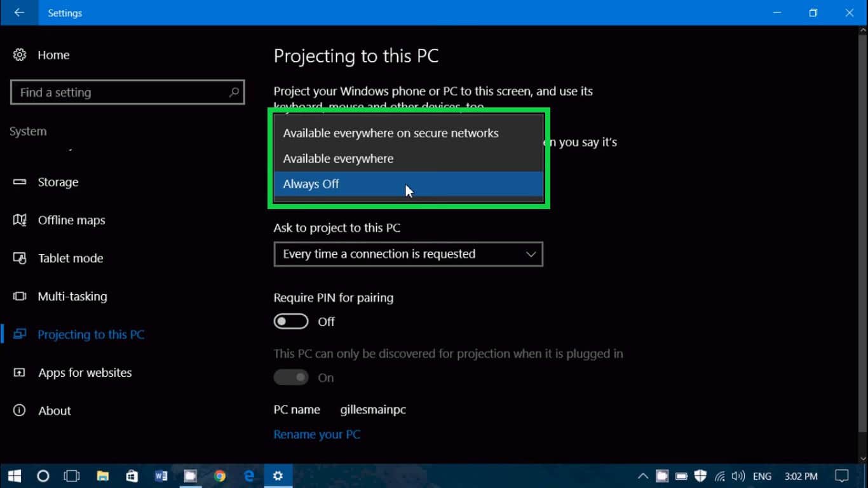Go to Tablet mode settings
This screenshot has height=488, width=868.
coord(70,259)
